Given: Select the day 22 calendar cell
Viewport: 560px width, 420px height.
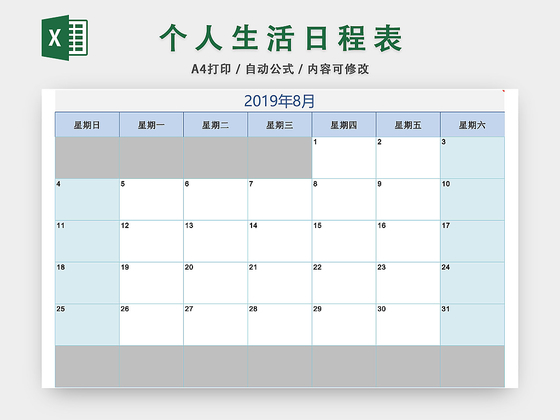Looking at the screenshot, I should 344,283.
